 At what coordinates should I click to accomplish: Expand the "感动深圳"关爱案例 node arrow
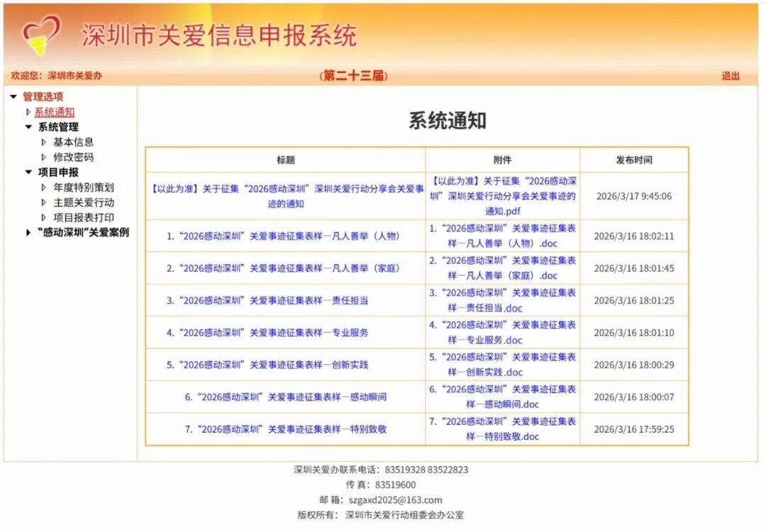point(28,233)
